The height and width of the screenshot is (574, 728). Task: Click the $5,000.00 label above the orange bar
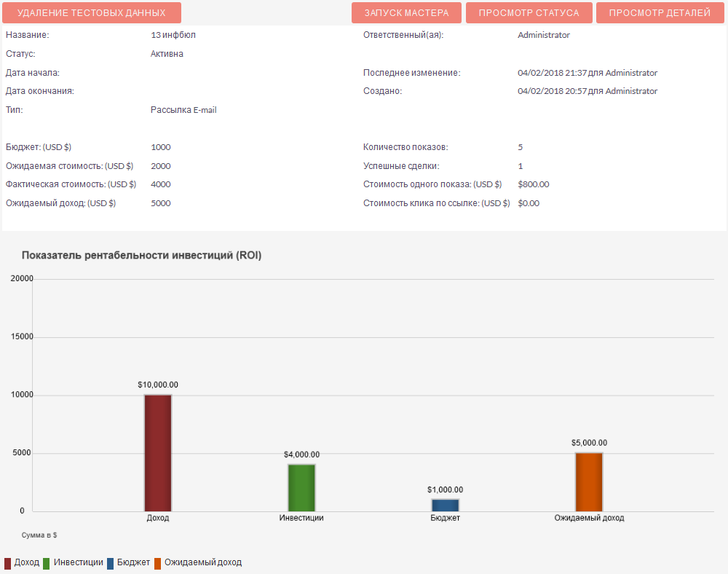tap(589, 443)
